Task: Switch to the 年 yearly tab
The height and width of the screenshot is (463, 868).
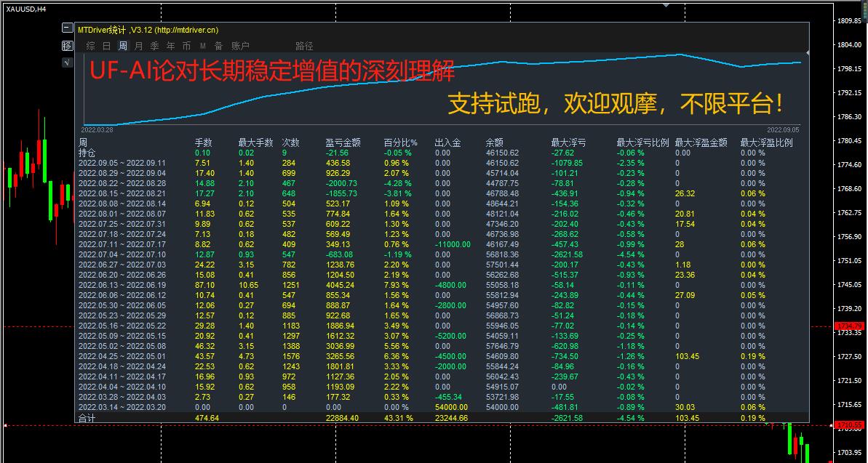Action: coord(170,46)
